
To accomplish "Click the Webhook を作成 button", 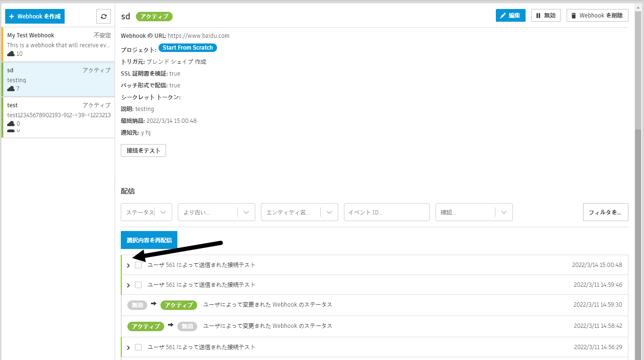I will [x=35, y=16].
